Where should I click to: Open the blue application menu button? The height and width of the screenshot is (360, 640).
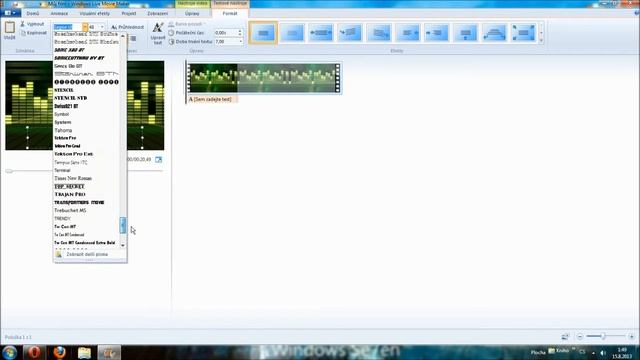(x=10, y=13)
